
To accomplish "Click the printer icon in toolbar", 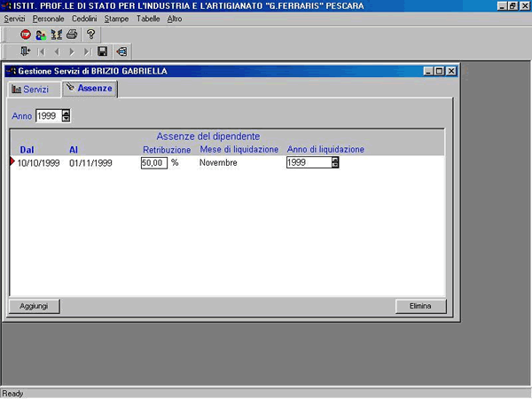I will point(72,35).
